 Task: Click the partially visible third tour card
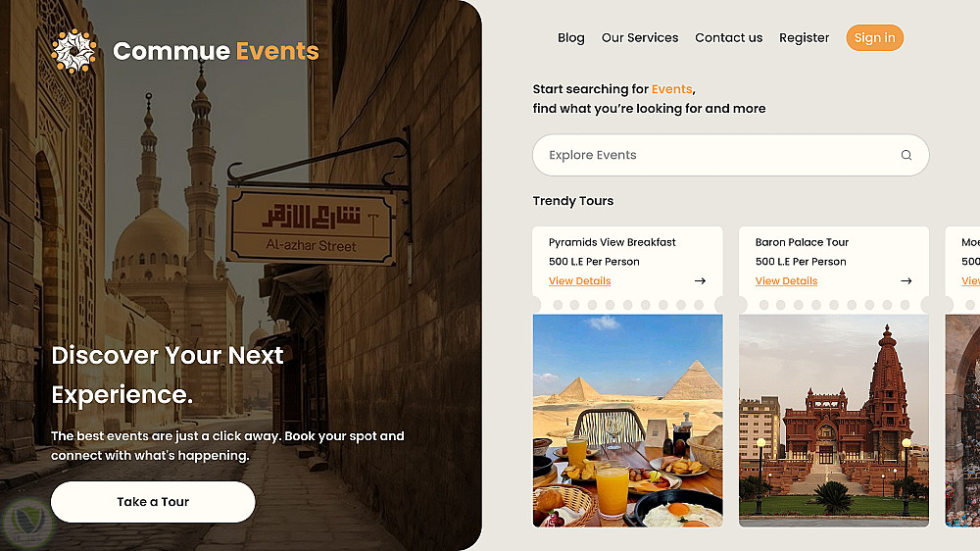coord(964,392)
